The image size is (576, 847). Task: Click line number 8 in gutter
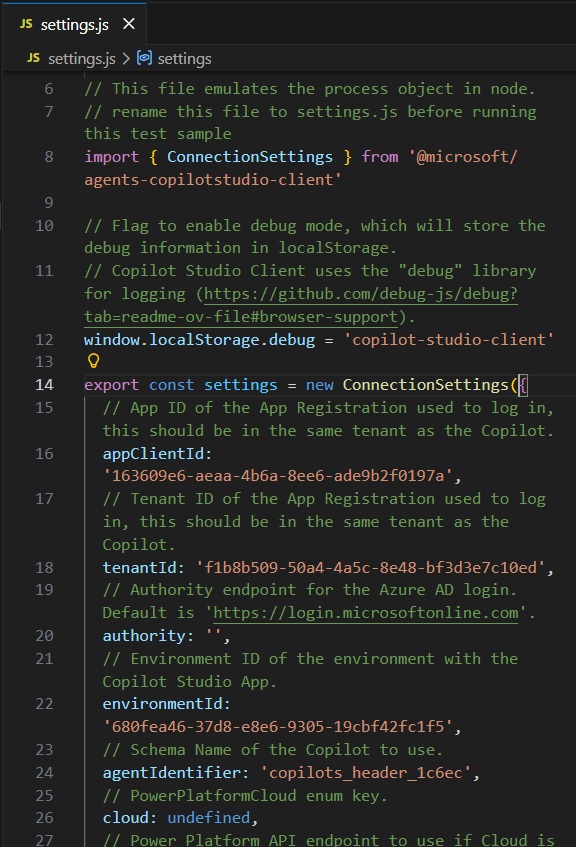[x=49, y=157]
